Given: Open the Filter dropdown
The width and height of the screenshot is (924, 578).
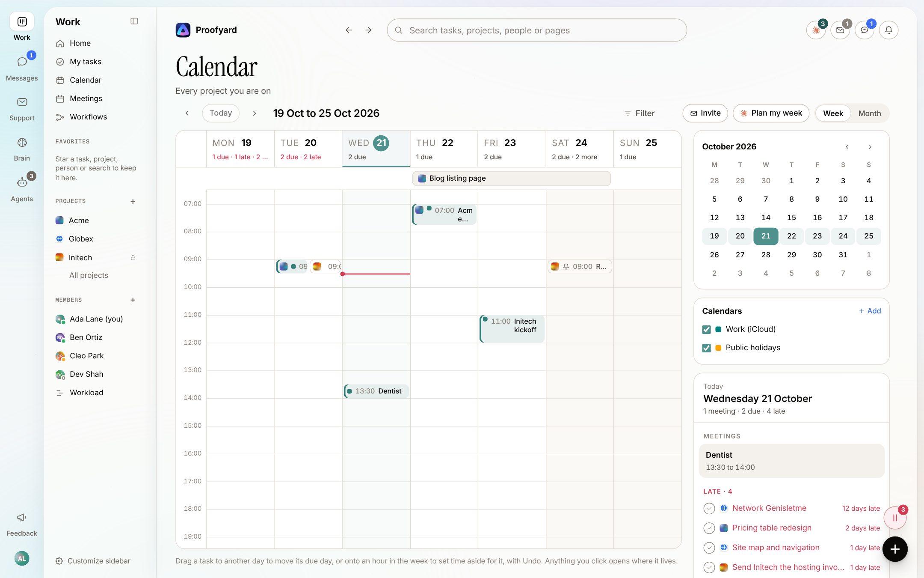Looking at the screenshot, I should 640,113.
